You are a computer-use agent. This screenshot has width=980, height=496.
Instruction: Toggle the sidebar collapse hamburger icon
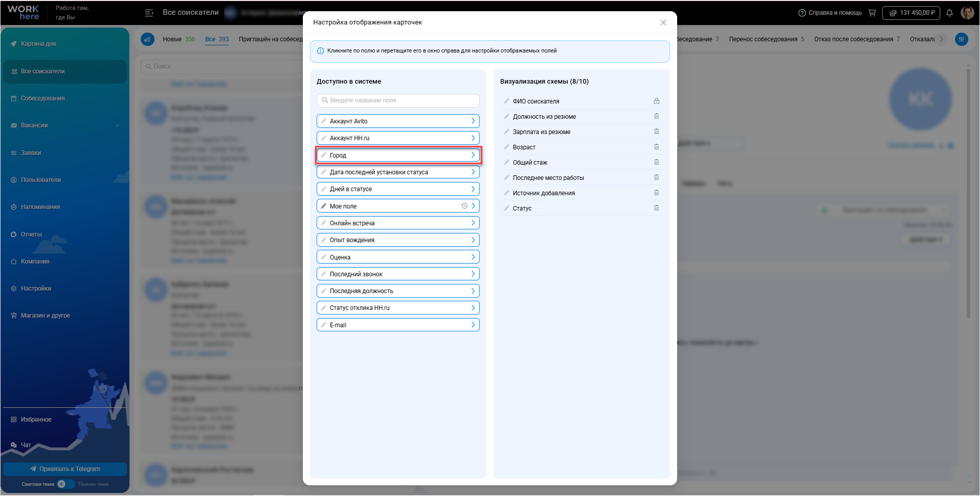pyautogui.click(x=149, y=13)
